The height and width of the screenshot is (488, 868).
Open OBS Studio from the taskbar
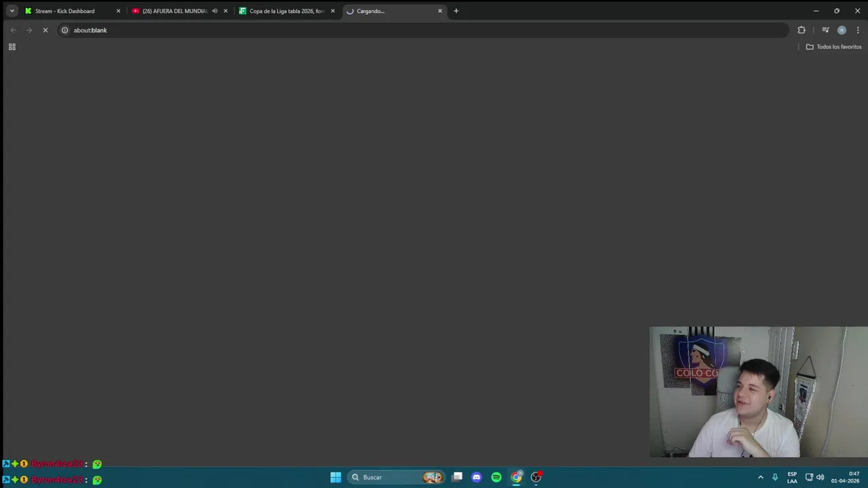(536, 477)
